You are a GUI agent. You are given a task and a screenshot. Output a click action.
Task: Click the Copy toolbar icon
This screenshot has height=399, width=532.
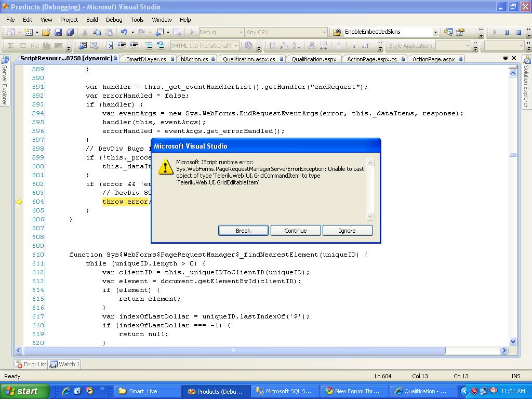[x=97, y=32]
